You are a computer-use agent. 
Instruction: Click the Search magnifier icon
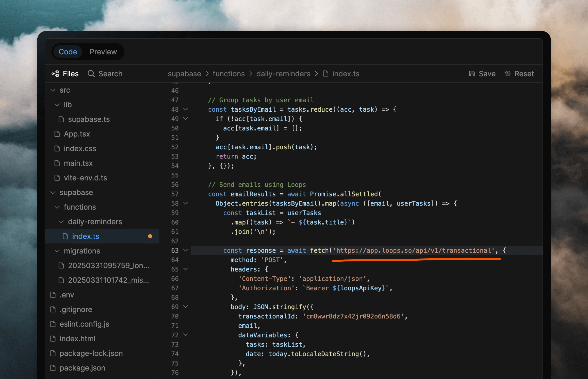(x=91, y=74)
